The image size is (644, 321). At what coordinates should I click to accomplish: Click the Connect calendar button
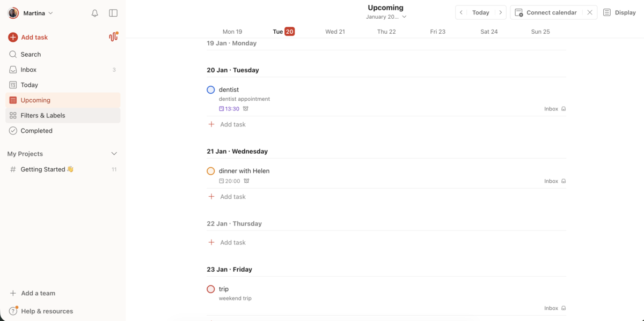click(548, 12)
